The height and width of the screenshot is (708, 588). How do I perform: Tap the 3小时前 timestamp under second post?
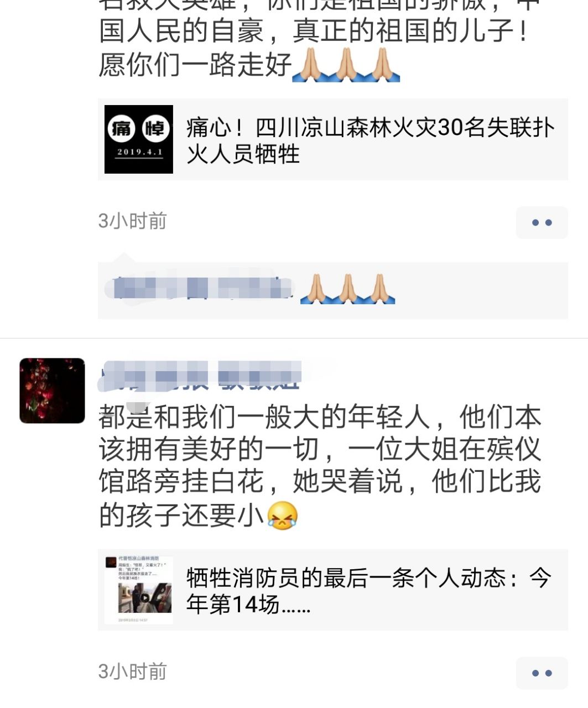(x=132, y=671)
